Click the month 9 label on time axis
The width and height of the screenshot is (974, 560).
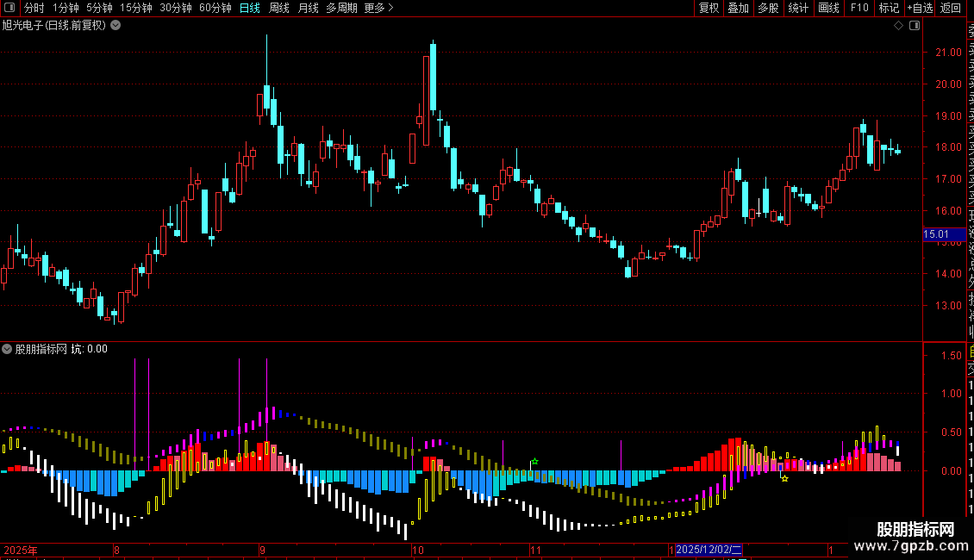[x=263, y=550]
